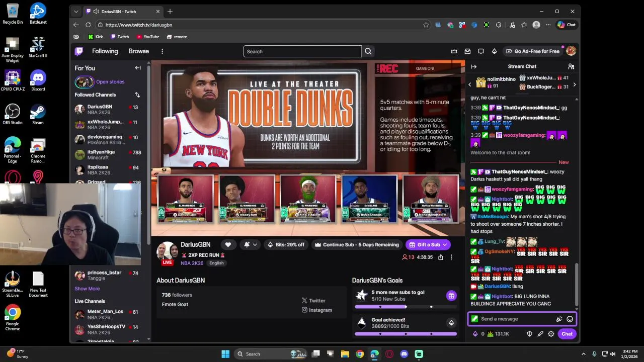Open whispers speech bubble icon
Image resolution: width=644 pixels, height=362 pixels.
481,51
